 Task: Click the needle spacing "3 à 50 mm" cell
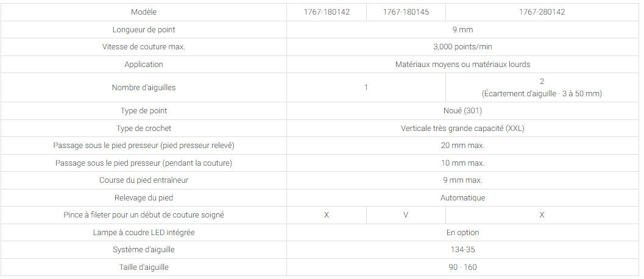tap(542, 93)
